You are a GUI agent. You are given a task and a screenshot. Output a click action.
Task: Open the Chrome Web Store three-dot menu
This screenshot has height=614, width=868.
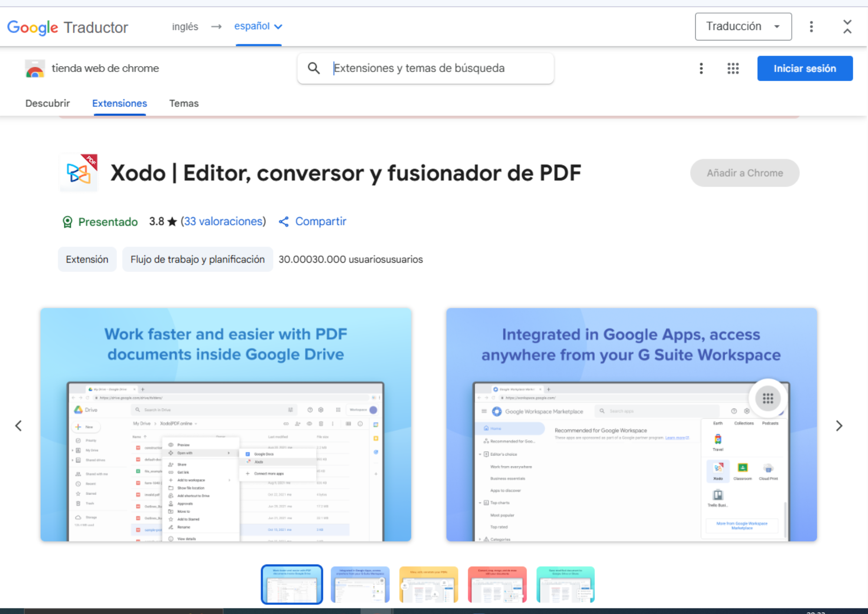[x=701, y=68]
